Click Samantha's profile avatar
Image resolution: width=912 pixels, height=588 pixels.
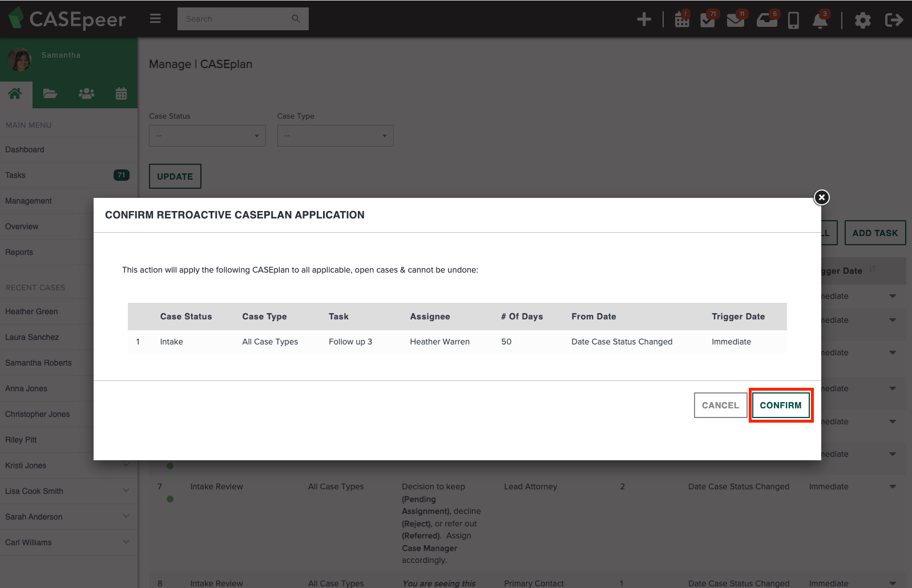click(x=19, y=59)
